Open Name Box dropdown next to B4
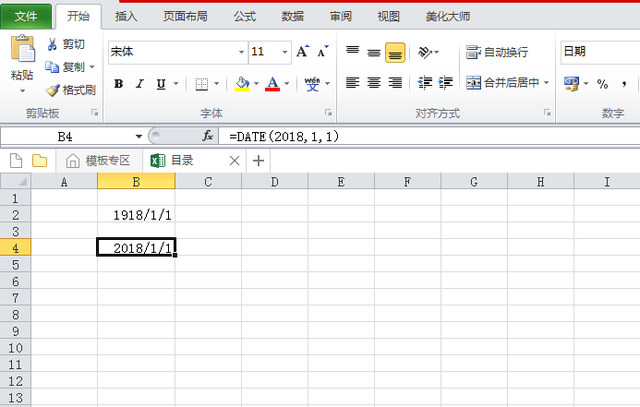 [139, 136]
